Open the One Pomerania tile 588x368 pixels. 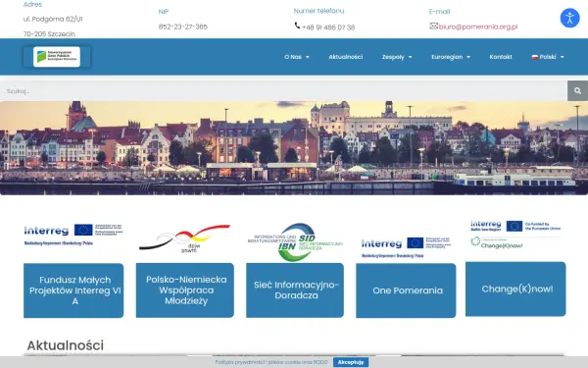pos(406,290)
